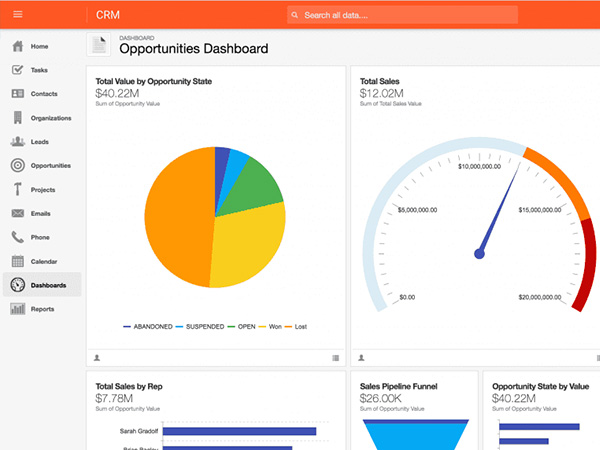The image size is (600, 450).
Task: Click the Opportunities target icon
Action: [x=18, y=165]
